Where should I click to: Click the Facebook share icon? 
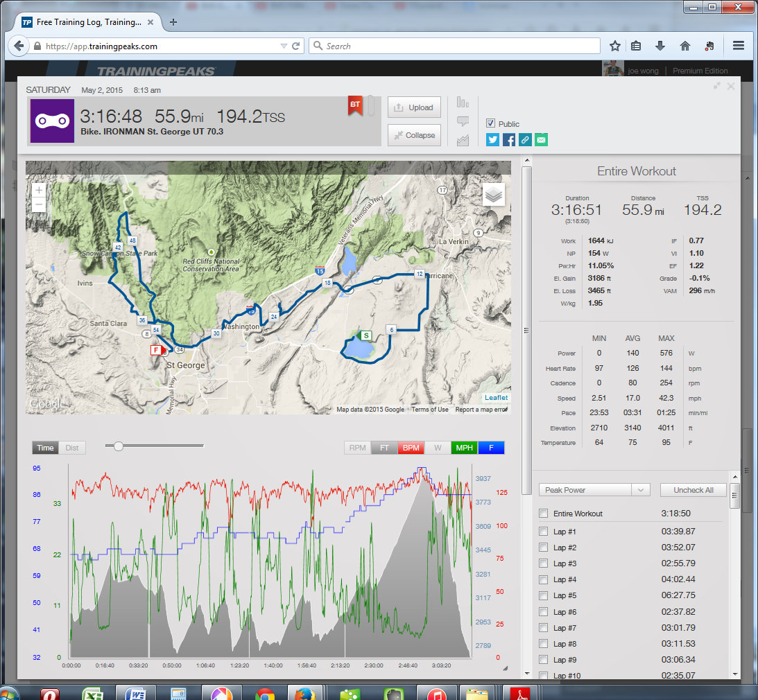[509, 139]
